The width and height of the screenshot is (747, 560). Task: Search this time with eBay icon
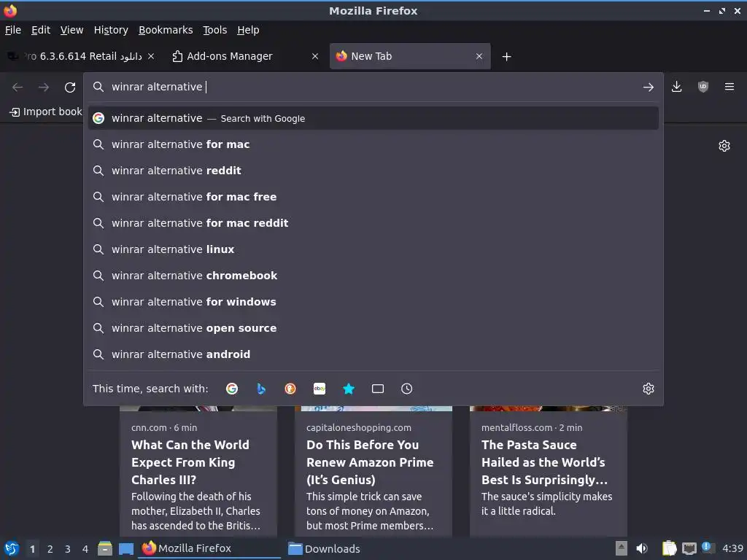[x=320, y=389]
